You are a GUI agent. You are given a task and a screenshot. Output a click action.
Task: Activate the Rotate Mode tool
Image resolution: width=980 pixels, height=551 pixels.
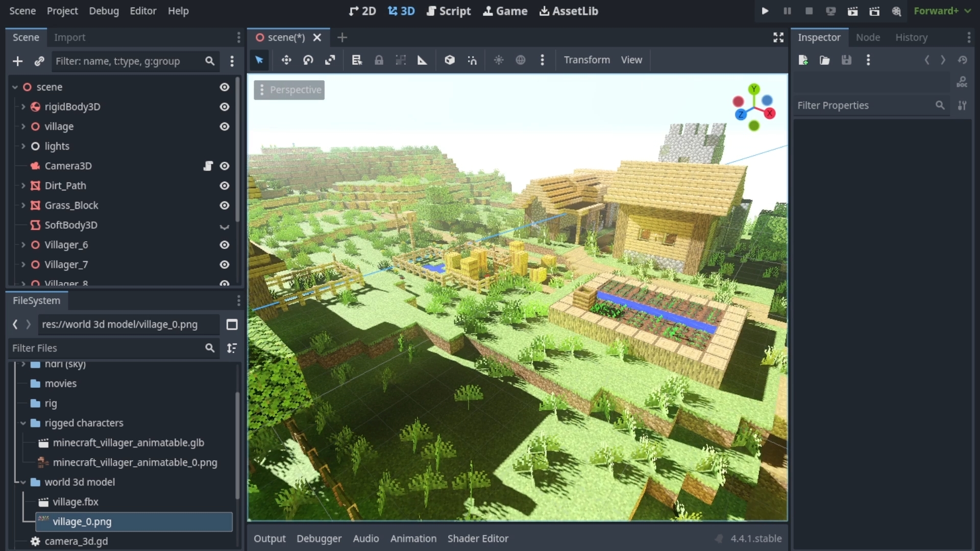coord(308,60)
